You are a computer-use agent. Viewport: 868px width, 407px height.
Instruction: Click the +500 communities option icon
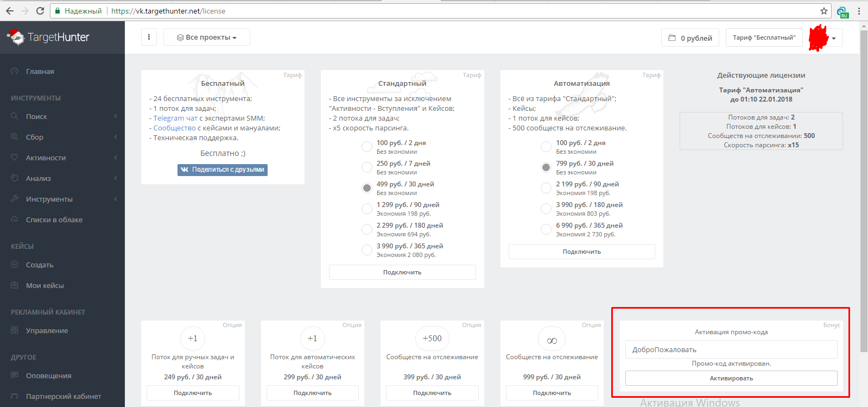point(432,338)
